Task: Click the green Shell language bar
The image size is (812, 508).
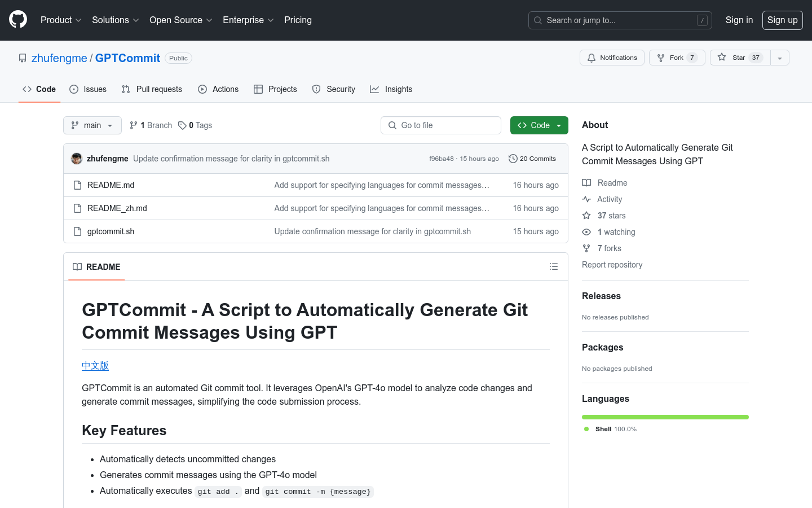Action: tap(665, 417)
